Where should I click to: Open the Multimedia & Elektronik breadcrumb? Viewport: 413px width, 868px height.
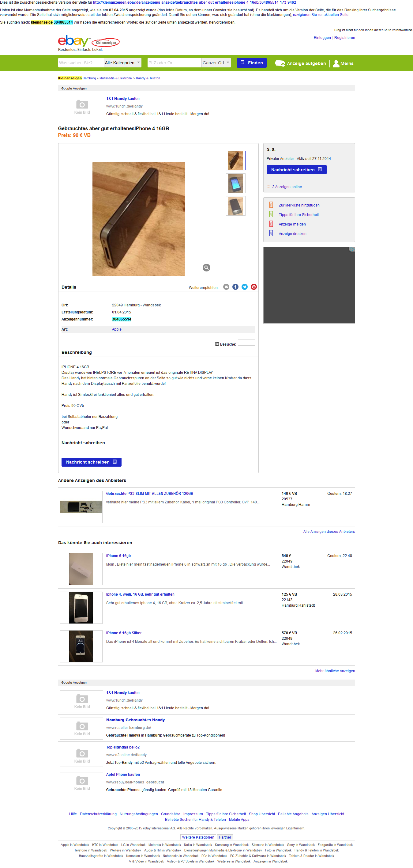coord(116,78)
